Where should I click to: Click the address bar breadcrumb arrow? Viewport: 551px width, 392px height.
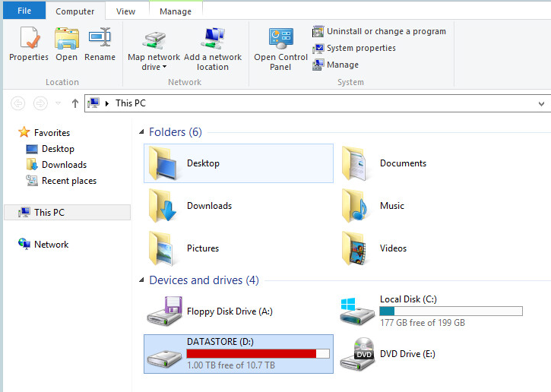(107, 103)
